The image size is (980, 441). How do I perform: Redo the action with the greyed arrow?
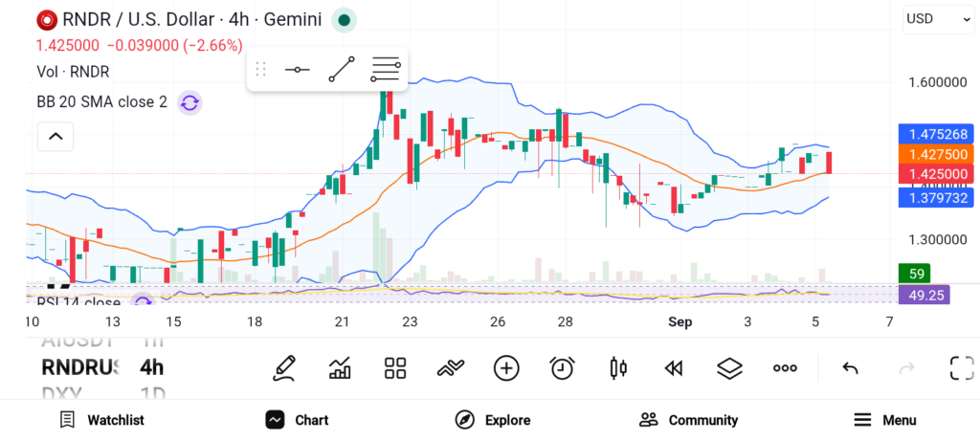pyautogui.click(x=906, y=368)
